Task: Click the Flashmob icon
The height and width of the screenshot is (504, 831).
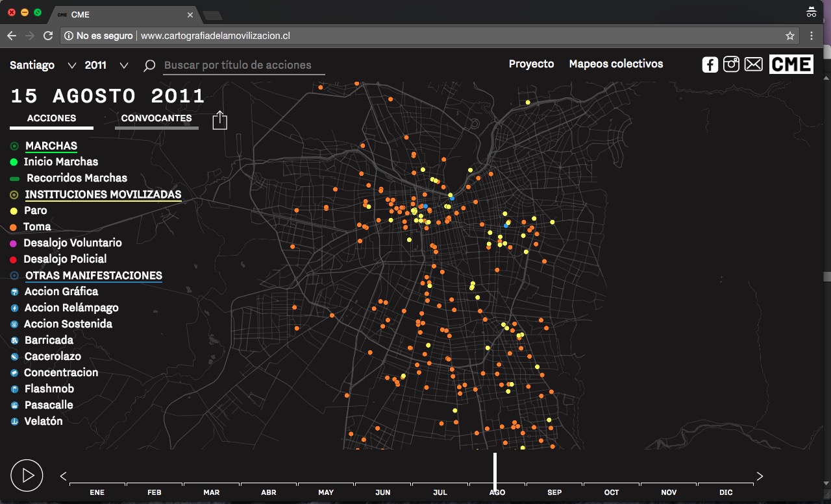Action: coord(14,389)
